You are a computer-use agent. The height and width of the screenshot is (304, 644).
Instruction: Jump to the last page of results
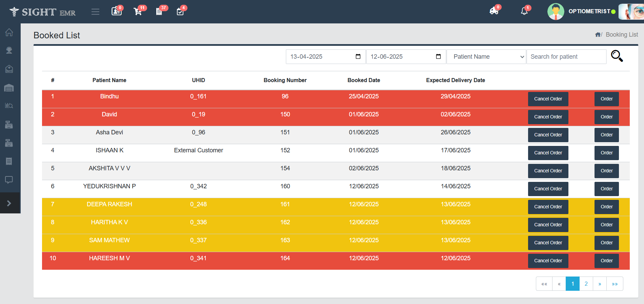coord(615,284)
